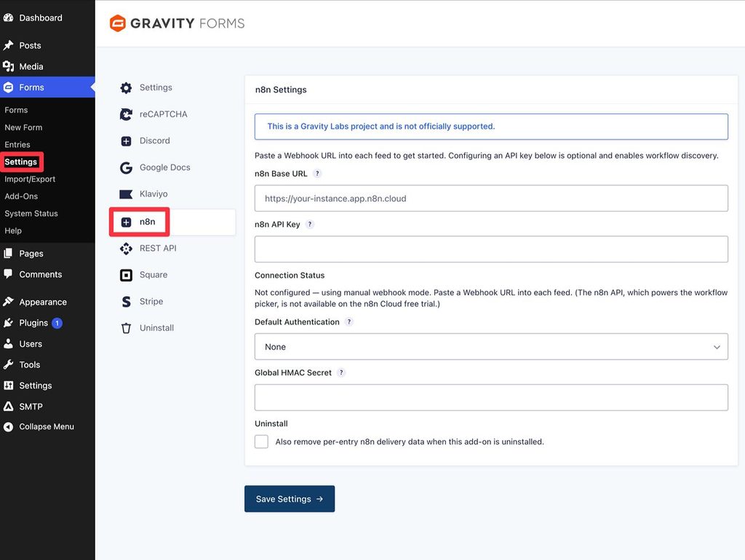The width and height of the screenshot is (745, 560).
Task: Select the REST API icon
Action: tap(126, 249)
